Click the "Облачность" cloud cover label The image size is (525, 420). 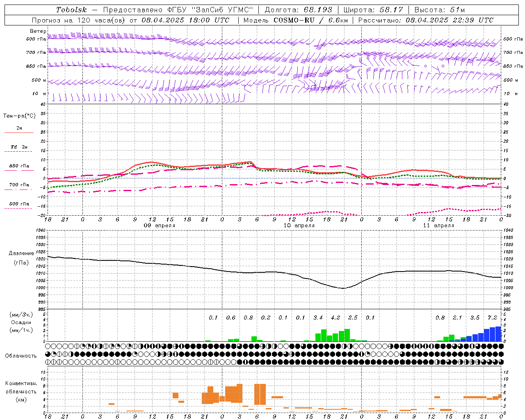[x=21, y=356]
